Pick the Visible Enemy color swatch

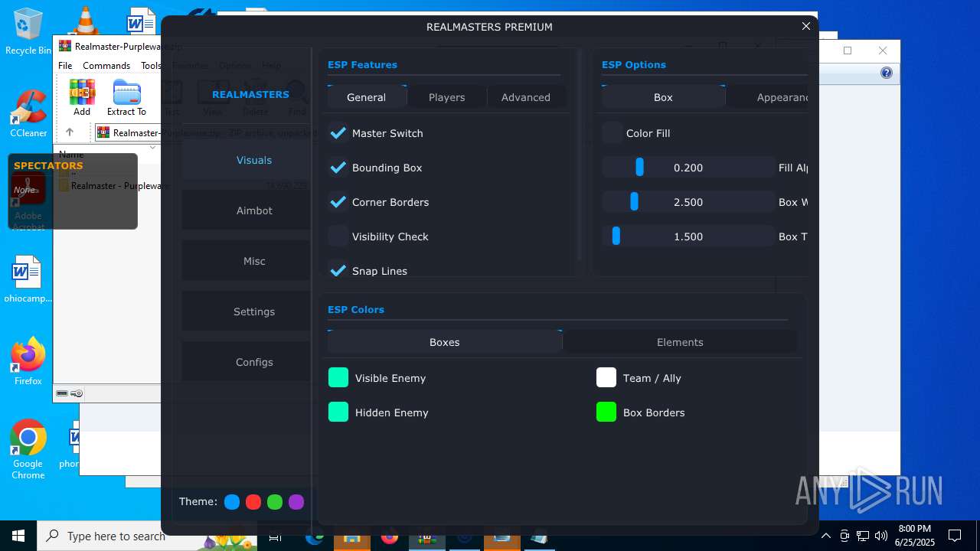click(x=338, y=378)
